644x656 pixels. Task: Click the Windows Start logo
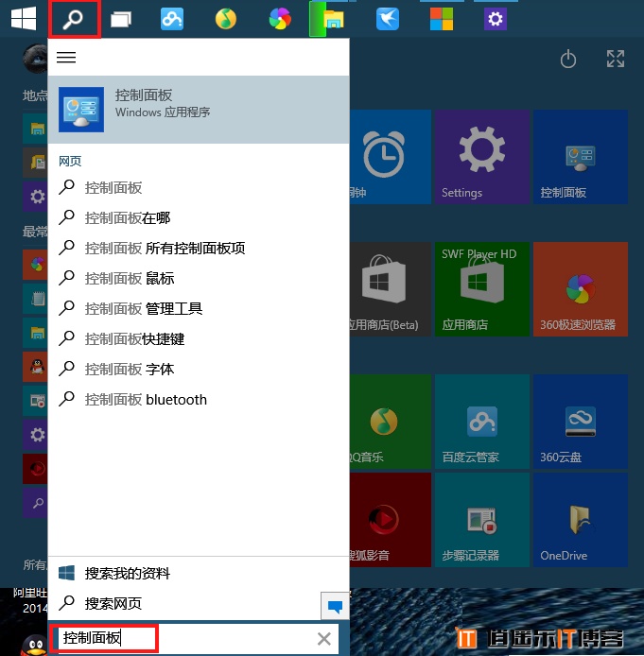(x=24, y=19)
